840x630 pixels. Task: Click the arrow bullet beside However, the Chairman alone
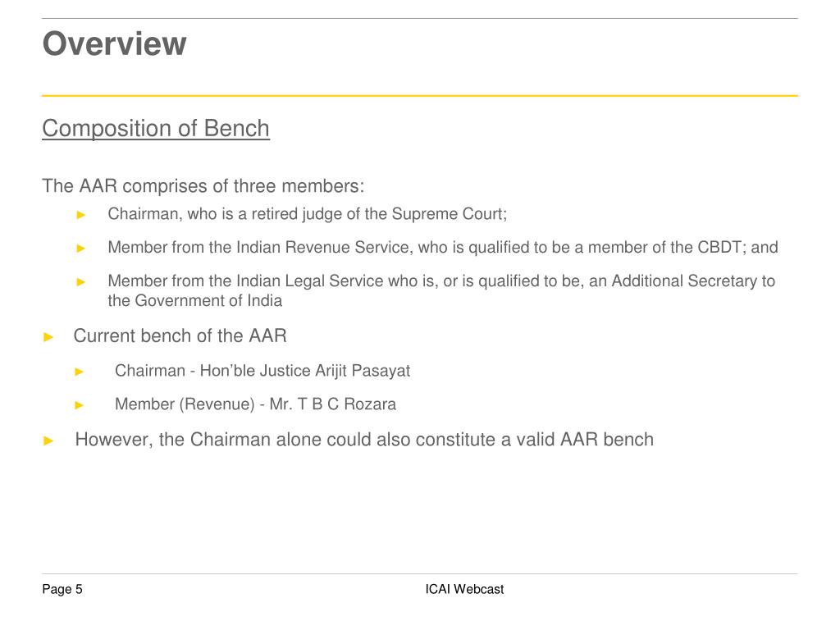(x=48, y=441)
